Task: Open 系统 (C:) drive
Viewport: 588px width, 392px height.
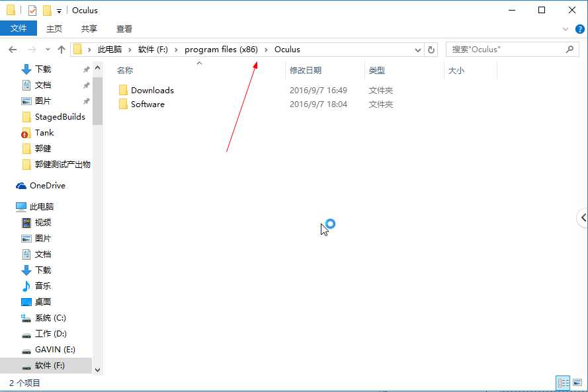Action: pos(44,318)
